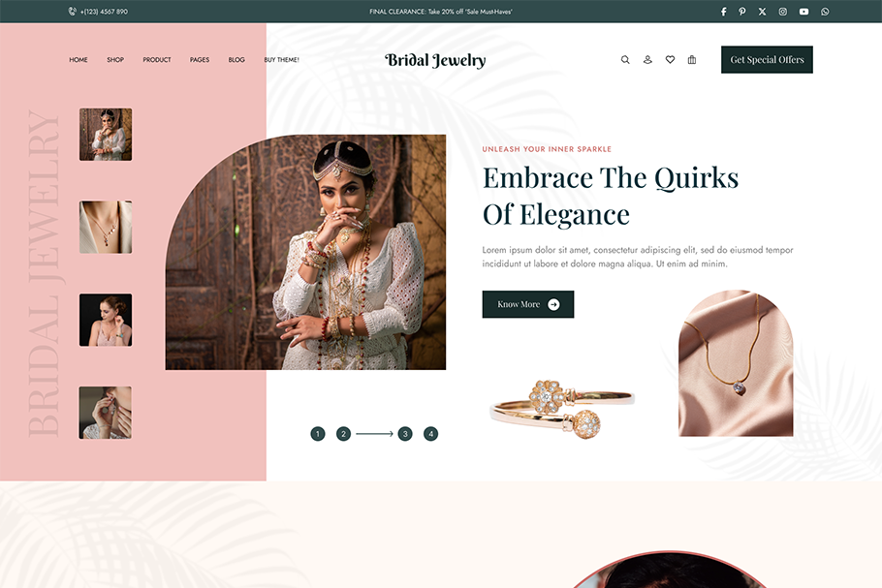The height and width of the screenshot is (588, 882).
Task: Click the Get Special Offers button
Action: 767,60
